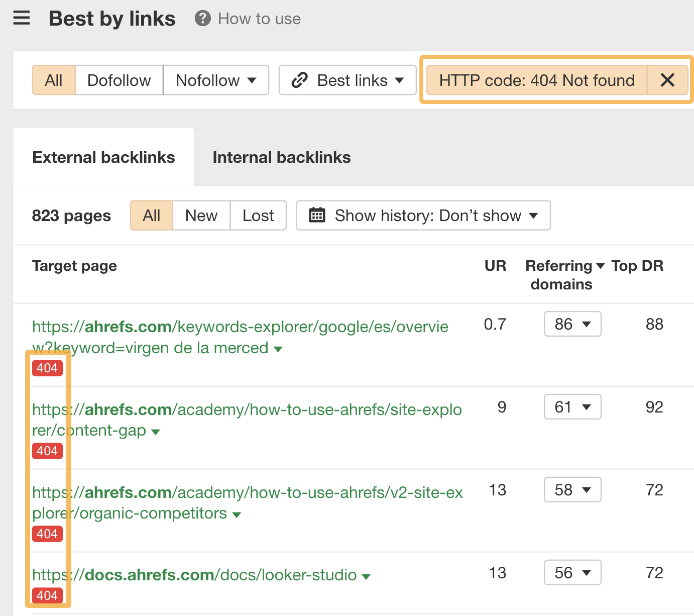Click the chain link icon beside Best links
This screenshot has width=694, height=616.
click(x=300, y=80)
